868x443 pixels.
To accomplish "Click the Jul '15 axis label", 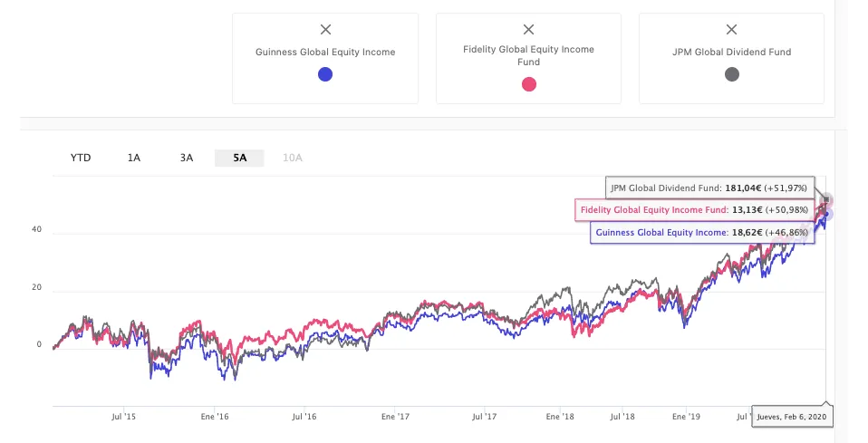I will pos(123,417).
